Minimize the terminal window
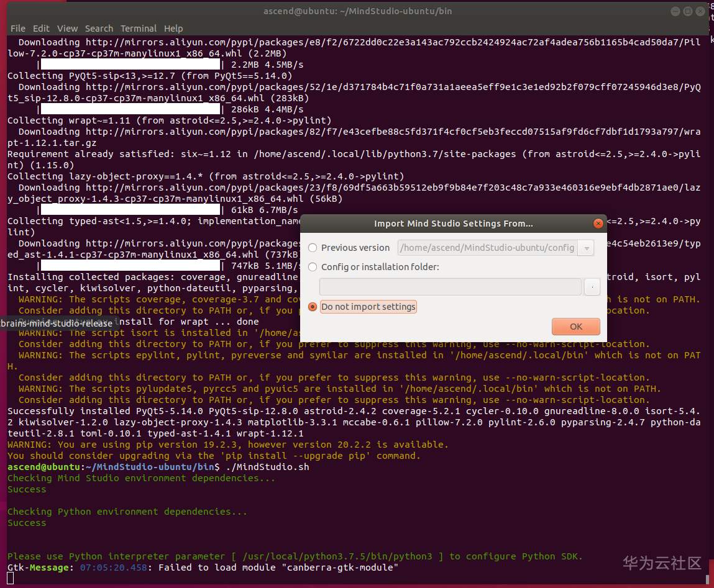 675,11
